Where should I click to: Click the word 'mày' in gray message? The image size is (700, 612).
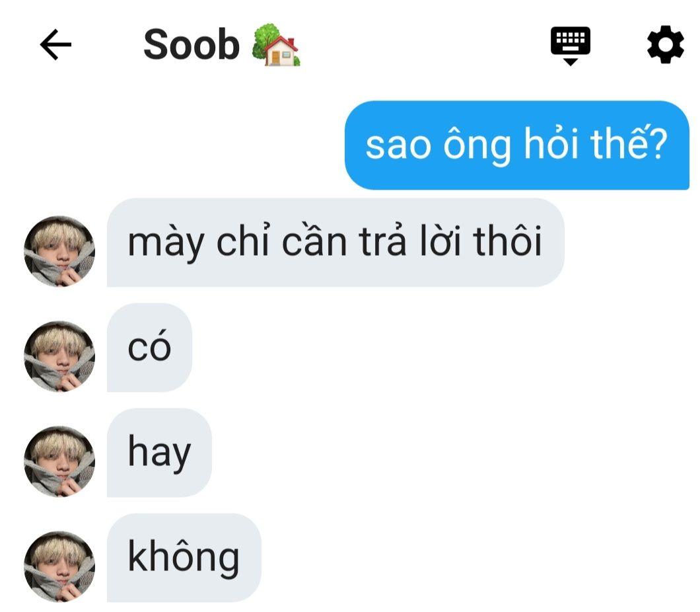[x=166, y=245]
